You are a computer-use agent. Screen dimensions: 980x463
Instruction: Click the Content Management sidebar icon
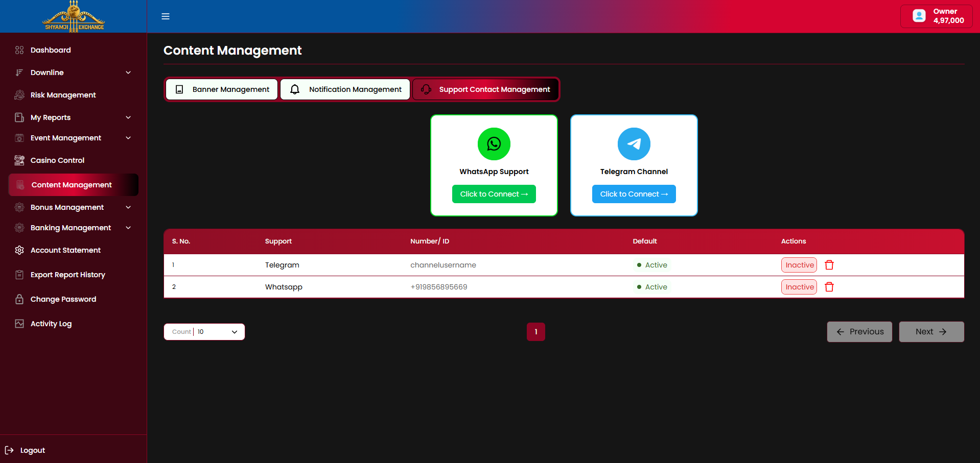coord(20,185)
